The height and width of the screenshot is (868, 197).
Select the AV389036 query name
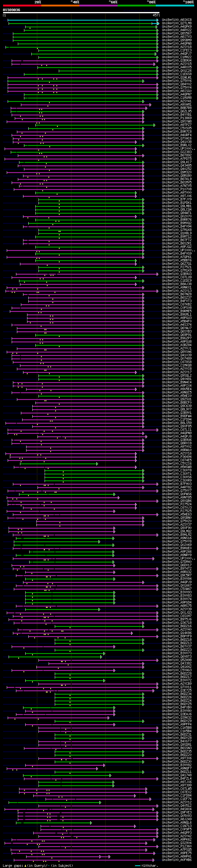tap(11, 10)
